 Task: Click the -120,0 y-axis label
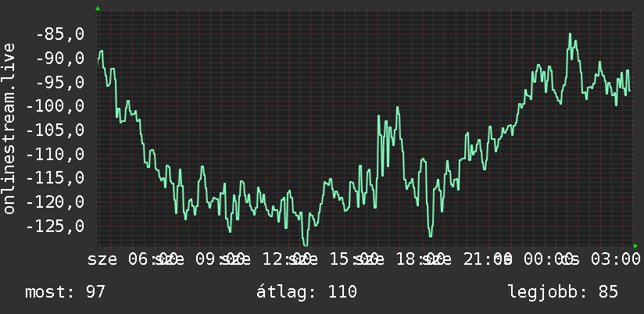pyautogui.click(x=55, y=202)
